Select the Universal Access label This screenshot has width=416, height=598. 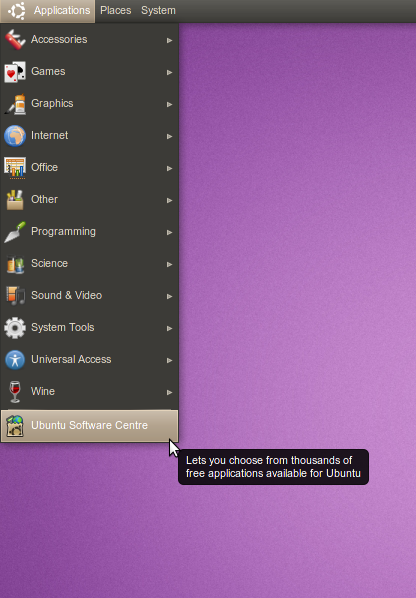pyautogui.click(x=71, y=360)
